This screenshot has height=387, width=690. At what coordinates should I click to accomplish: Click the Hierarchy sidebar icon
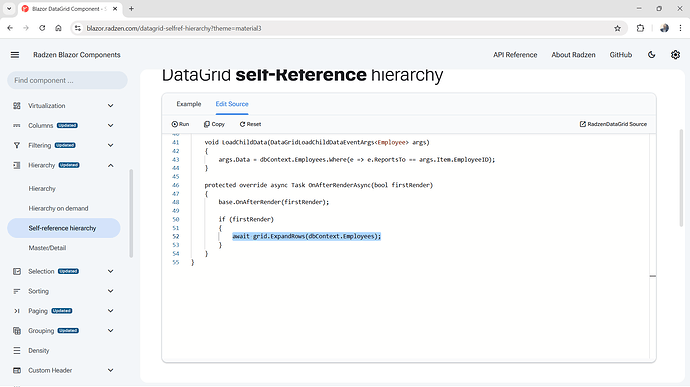click(x=17, y=165)
